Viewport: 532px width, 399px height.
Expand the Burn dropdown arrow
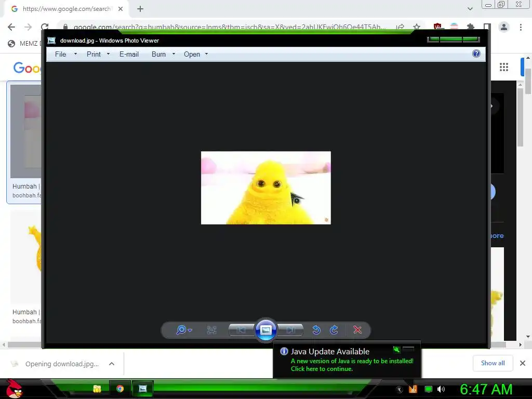(x=174, y=54)
